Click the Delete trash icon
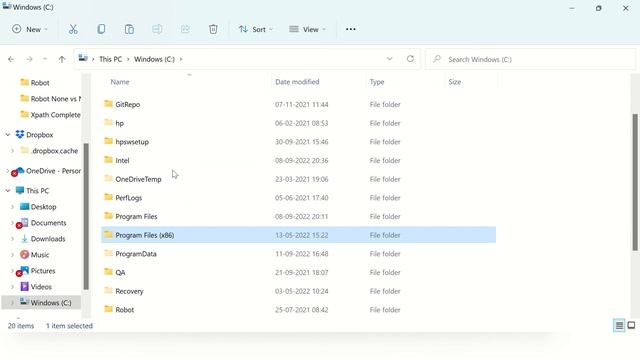This screenshot has width=640, height=360. click(213, 29)
